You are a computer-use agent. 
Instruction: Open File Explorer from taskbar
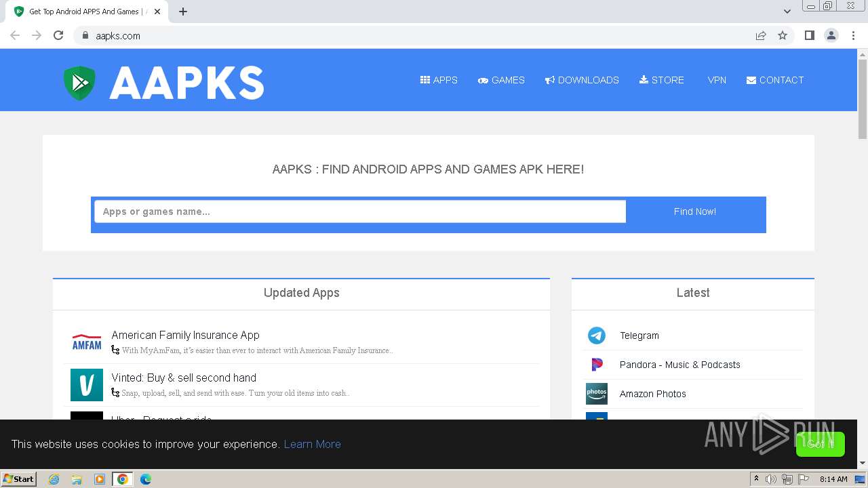(x=77, y=479)
